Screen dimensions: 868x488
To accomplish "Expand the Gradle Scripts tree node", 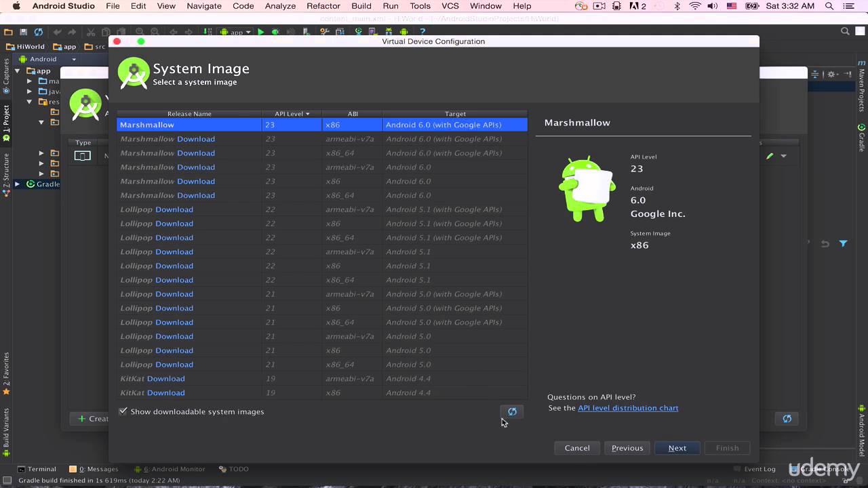I will point(18,184).
